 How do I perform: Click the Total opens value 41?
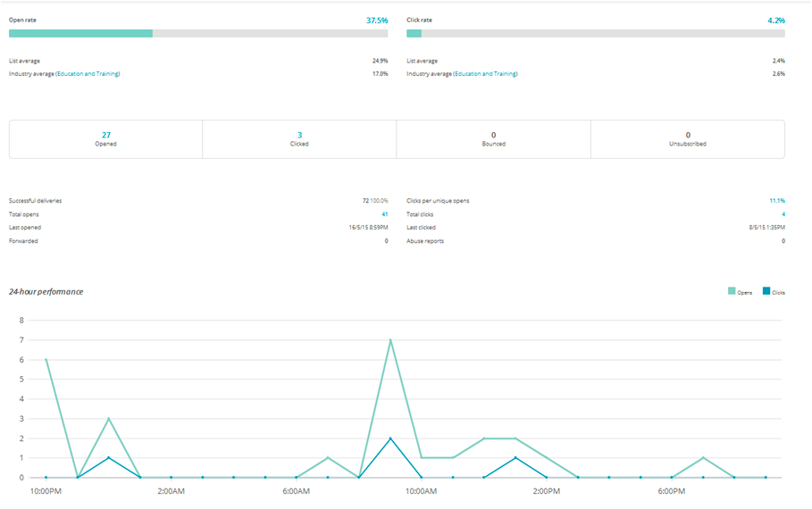pyautogui.click(x=384, y=214)
